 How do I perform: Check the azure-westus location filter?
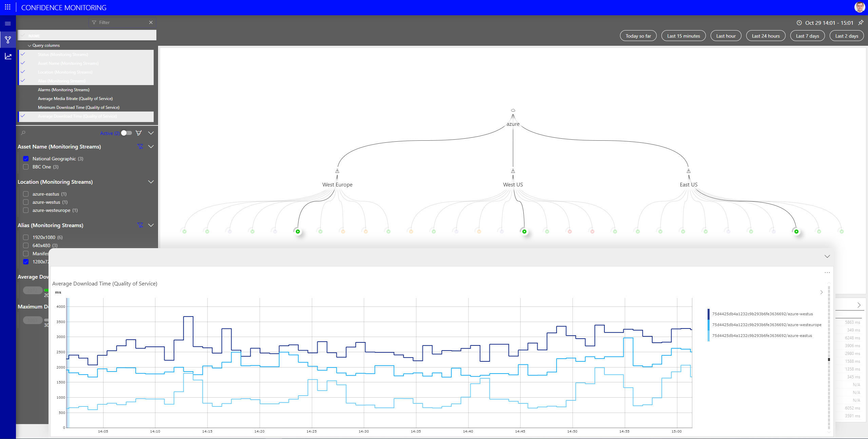(x=26, y=202)
